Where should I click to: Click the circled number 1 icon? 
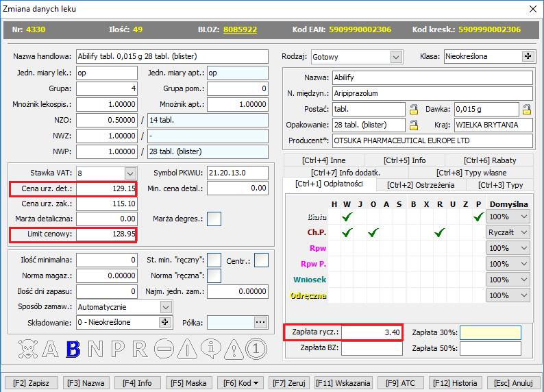tap(256, 349)
